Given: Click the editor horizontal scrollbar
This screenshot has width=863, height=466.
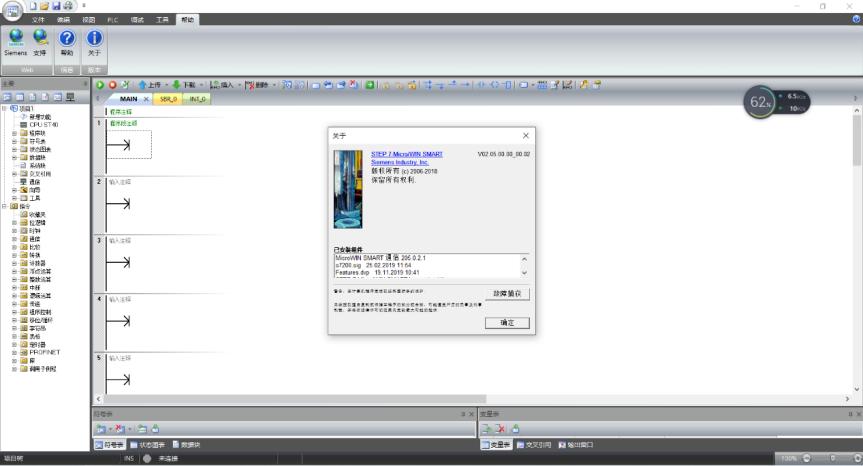Looking at the screenshot, I should [x=295, y=399].
